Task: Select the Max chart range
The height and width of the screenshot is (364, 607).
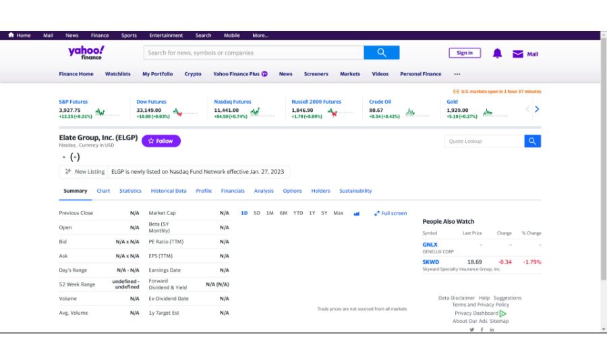Action: pyautogui.click(x=339, y=213)
